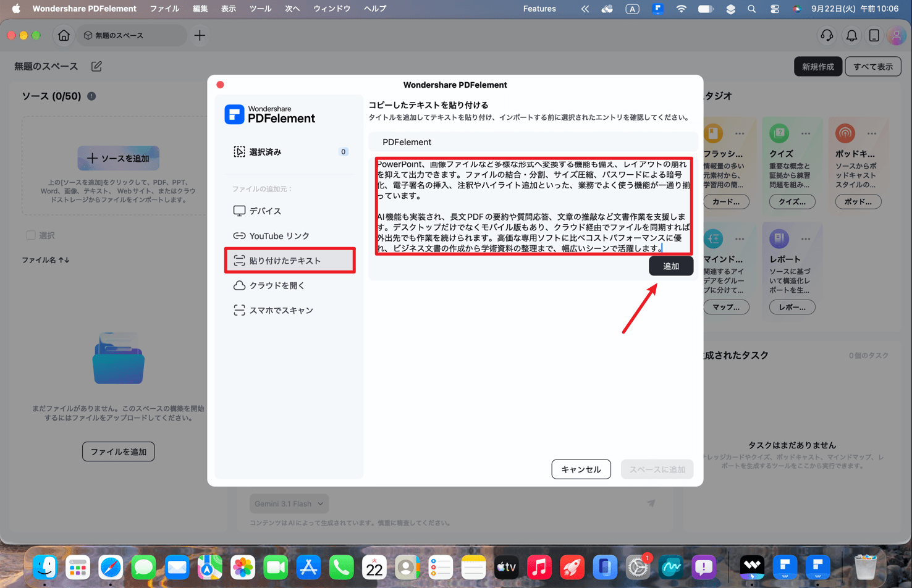Click the ソースを追加 button
This screenshot has width=912, height=588.
pyautogui.click(x=119, y=158)
